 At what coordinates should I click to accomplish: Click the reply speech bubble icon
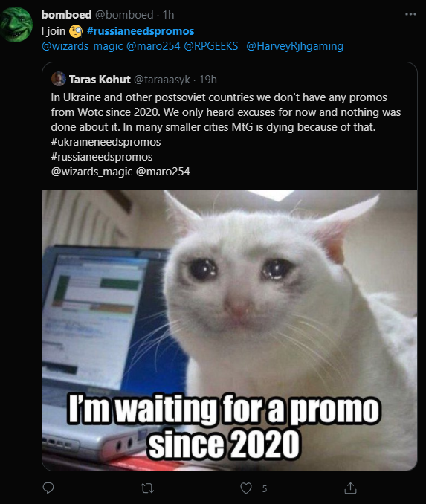[x=48, y=488]
